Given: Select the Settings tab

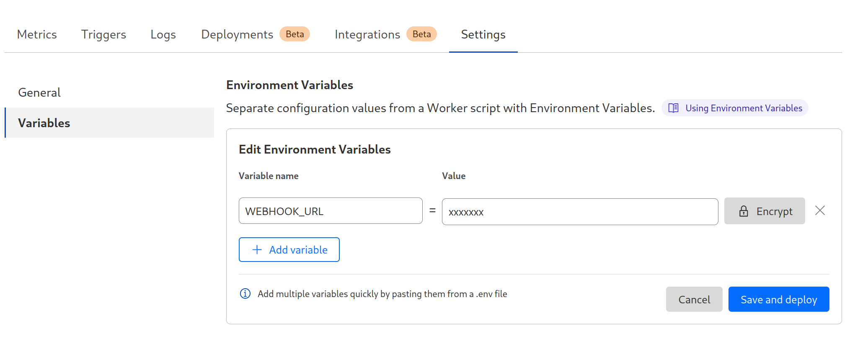Looking at the screenshot, I should pos(483,34).
